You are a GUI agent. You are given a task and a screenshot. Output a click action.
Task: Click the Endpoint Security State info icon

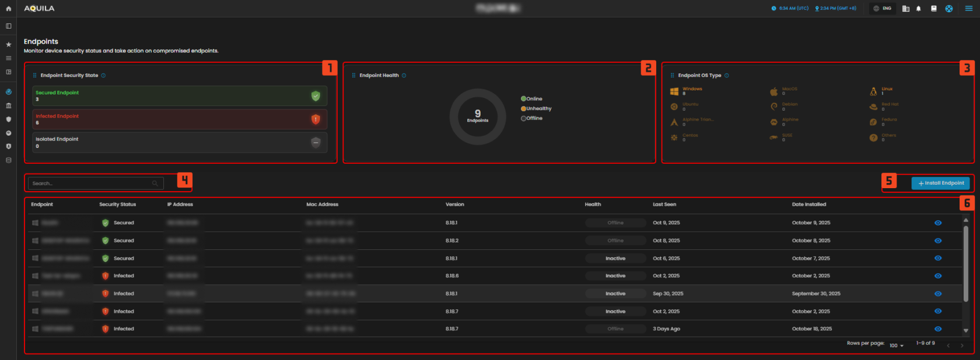point(103,76)
